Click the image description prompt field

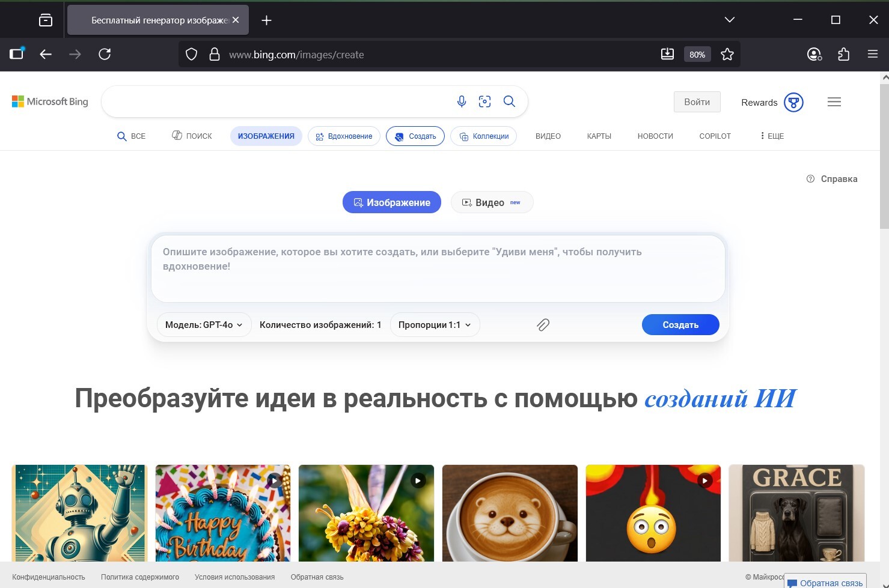pos(438,267)
